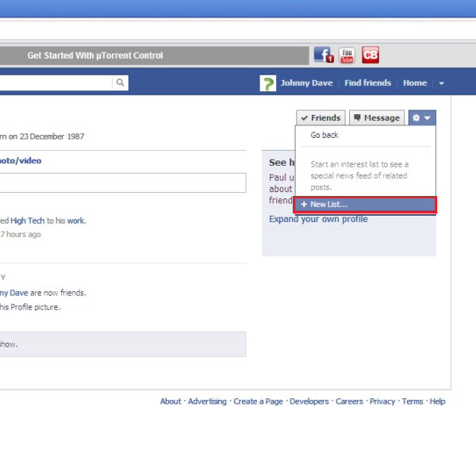
Task: Open the Advertising footer link
Action: click(207, 401)
